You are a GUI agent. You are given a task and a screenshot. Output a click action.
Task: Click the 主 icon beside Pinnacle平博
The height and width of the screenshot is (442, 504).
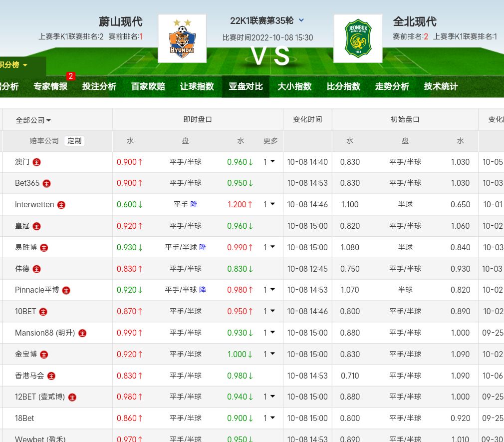[x=66, y=290]
